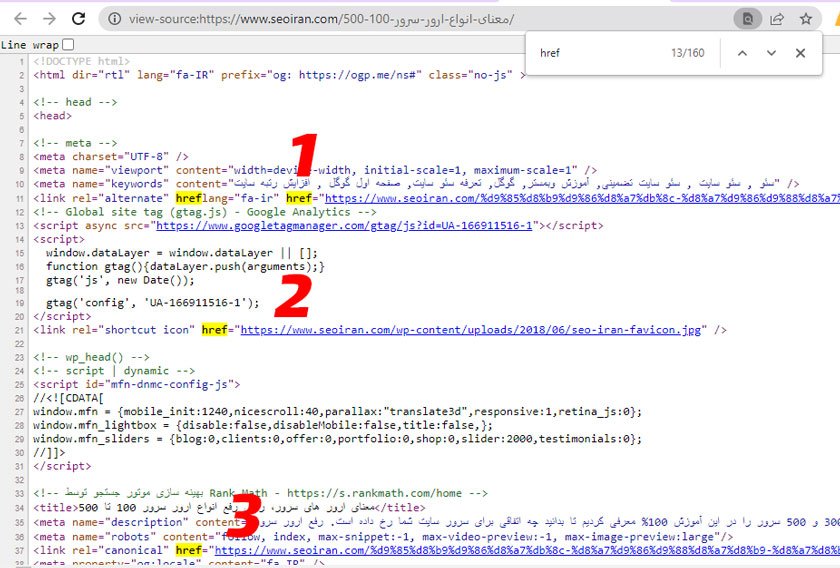Click the gtag('js', new Date()) line
840x568 pixels.
[x=120, y=280]
